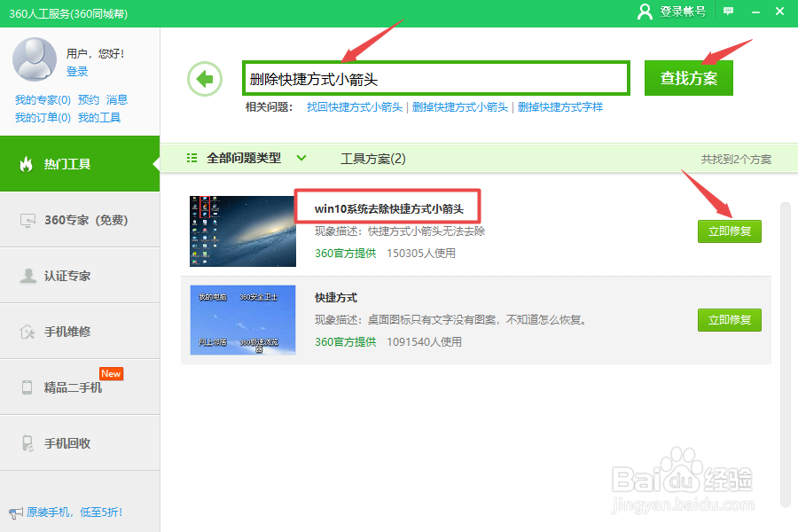Image resolution: width=798 pixels, height=532 pixels.
Task: Click the win10 desktop thumbnail image
Action: [243, 231]
